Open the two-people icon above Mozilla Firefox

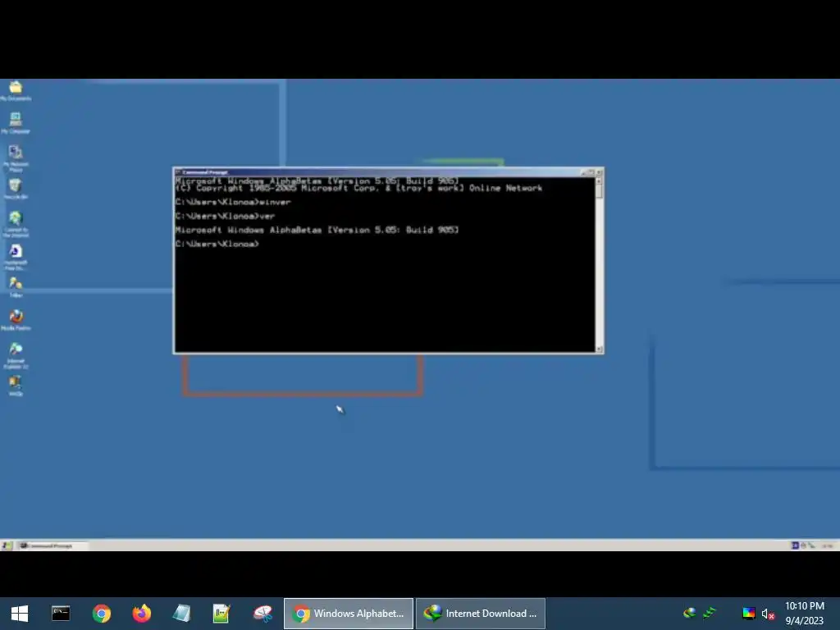click(x=16, y=286)
